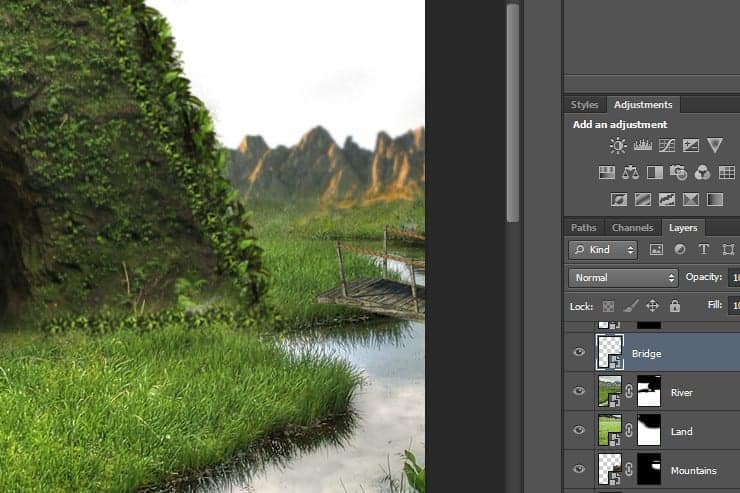Screen dimensions: 740x493
Task: Open the Normal blend mode dropdown
Action: (x=623, y=277)
